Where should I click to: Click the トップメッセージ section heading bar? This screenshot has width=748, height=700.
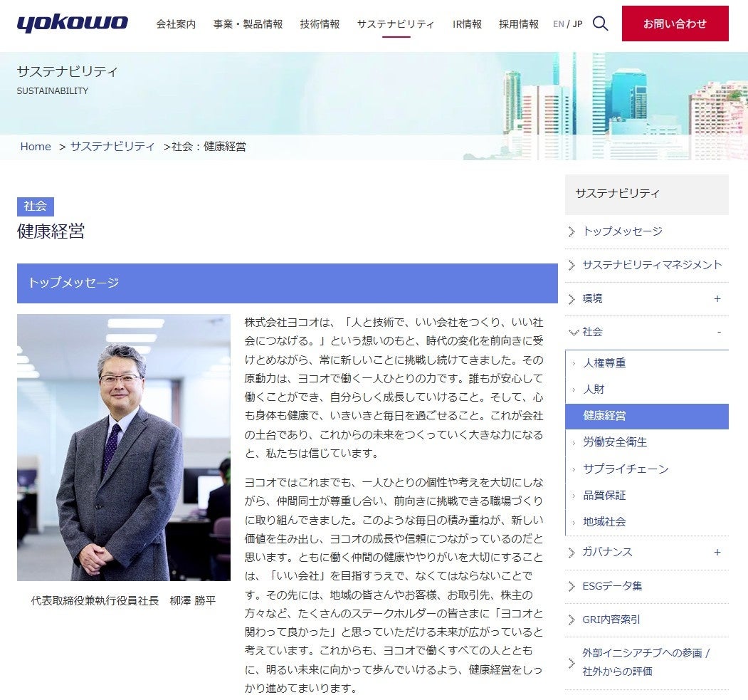pyautogui.click(x=288, y=283)
